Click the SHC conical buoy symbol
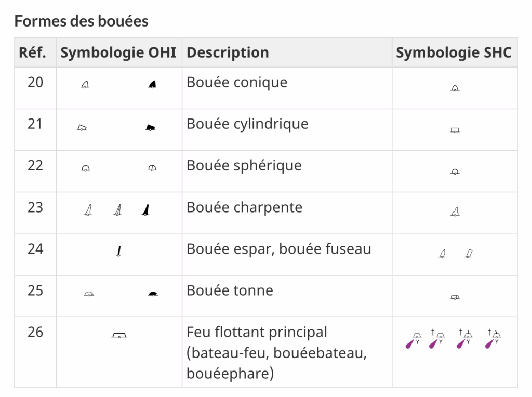 (x=455, y=88)
